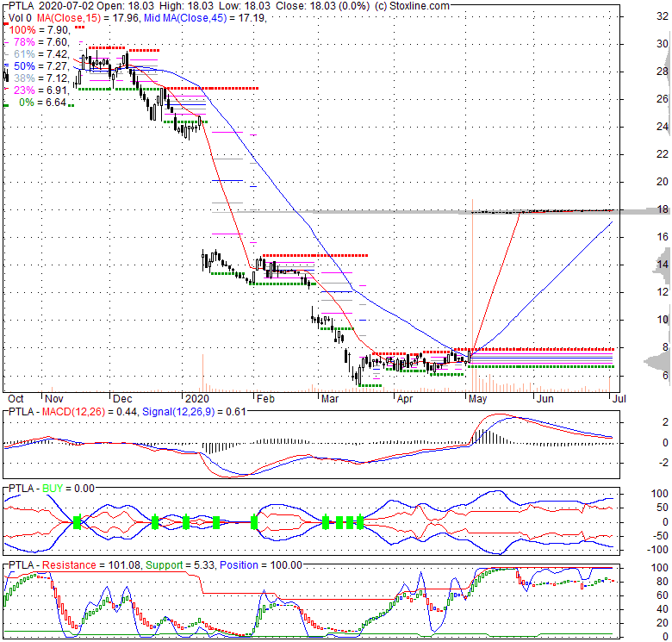Click the Oct label on time axis
The width and height of the screenshot is (672, 642).
pyautogui.click(x=16, y=399)
